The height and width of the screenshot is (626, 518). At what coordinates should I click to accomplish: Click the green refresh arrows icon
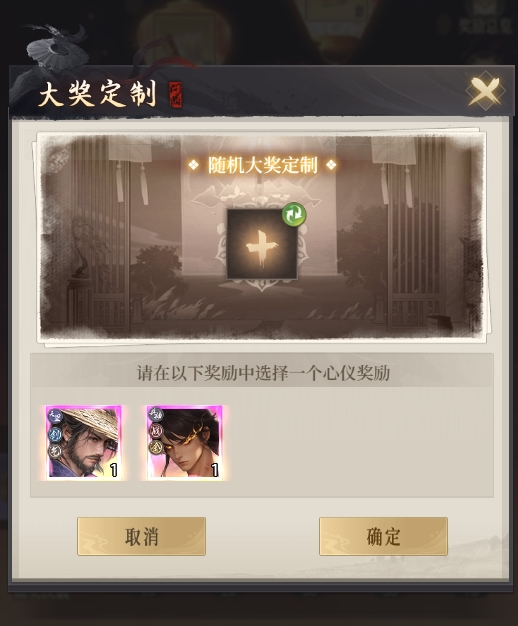point(294,215)
